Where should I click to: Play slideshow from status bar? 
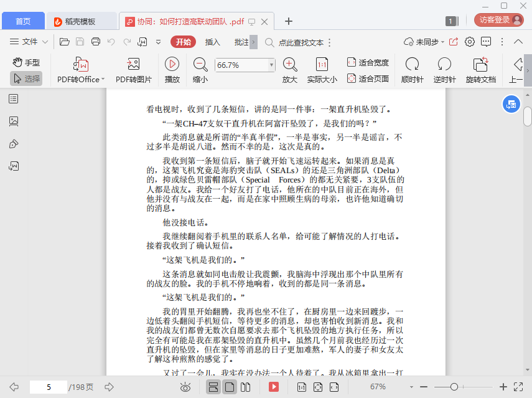click(274, 387)
